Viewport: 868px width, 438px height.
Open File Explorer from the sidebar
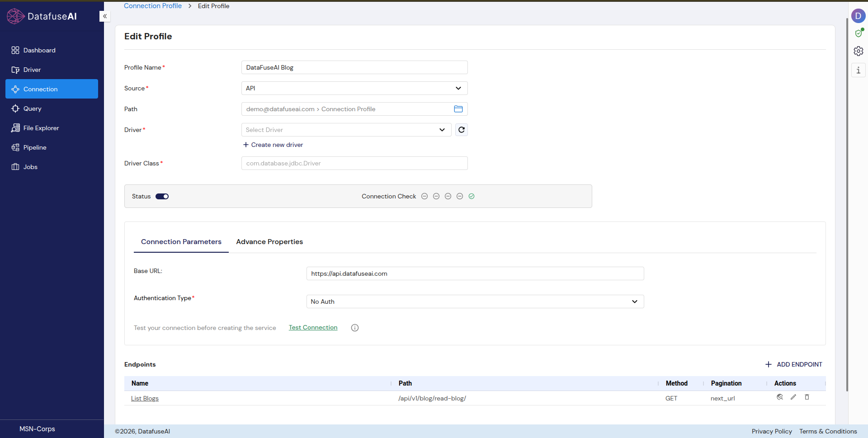pos(52,128)
